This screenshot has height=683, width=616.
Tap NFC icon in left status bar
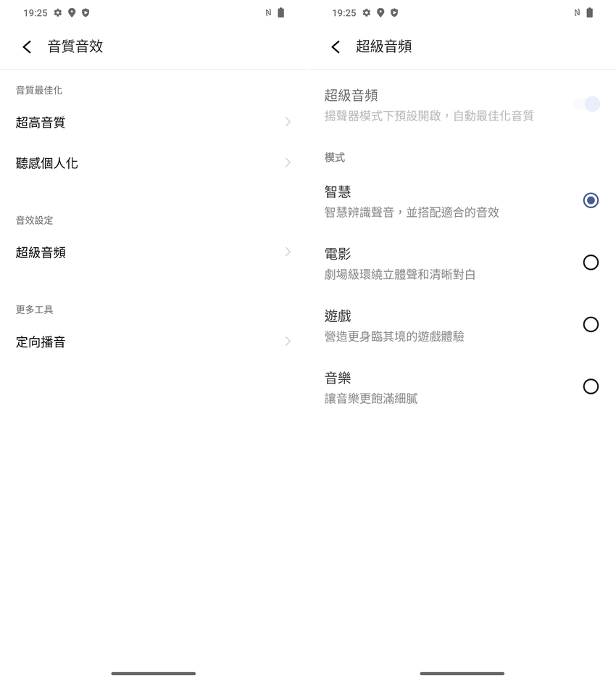(268, 12)
